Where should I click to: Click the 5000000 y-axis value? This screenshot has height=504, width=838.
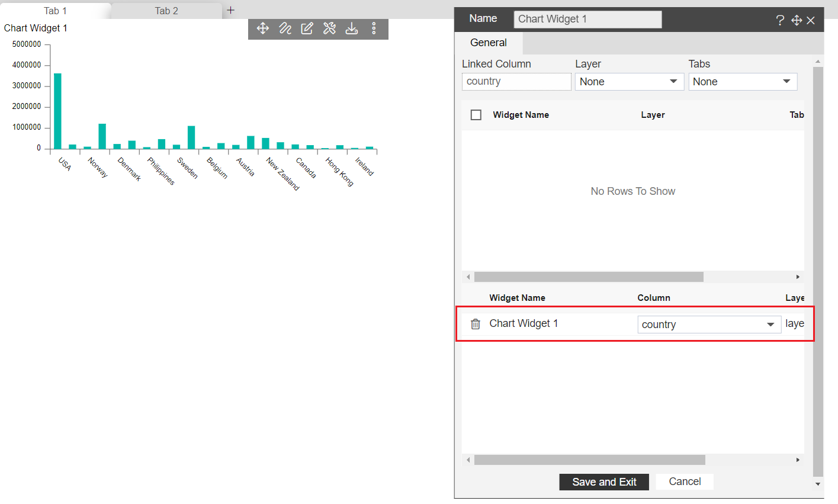point(27,44)
